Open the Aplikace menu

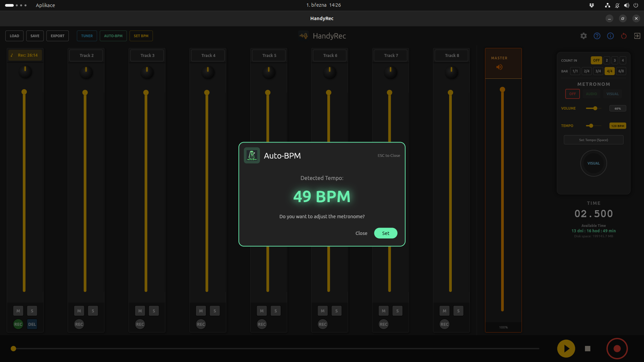[45, 5]
